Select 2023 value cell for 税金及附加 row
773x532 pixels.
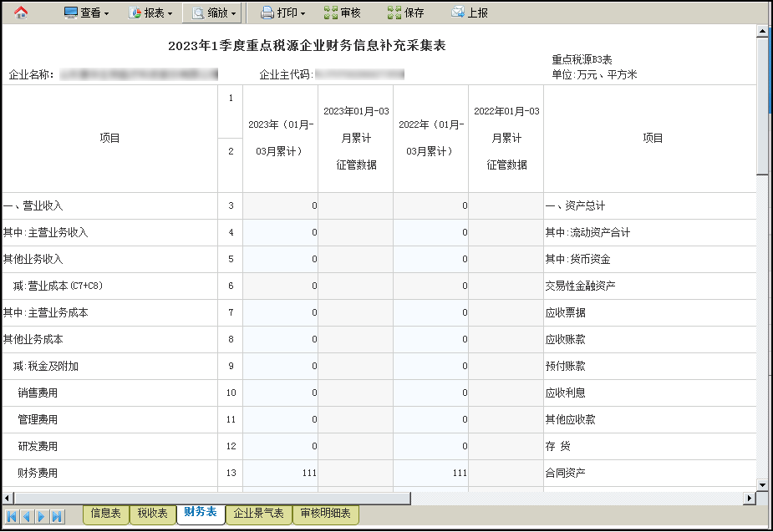(281, 366)
